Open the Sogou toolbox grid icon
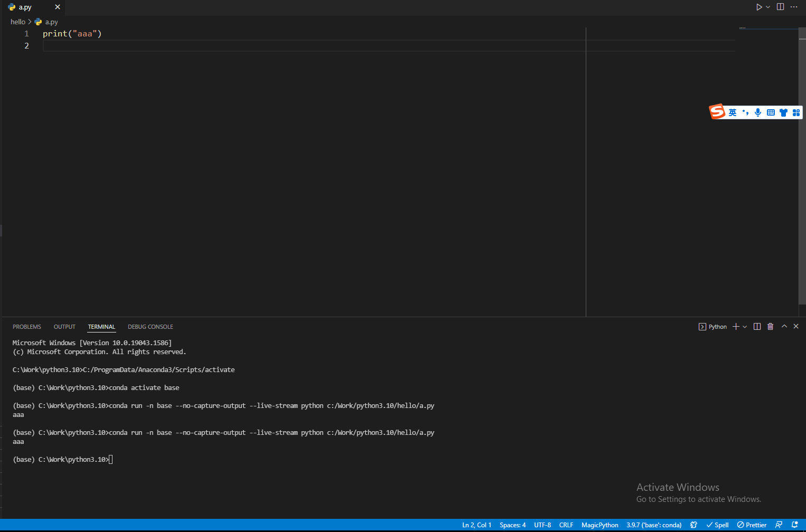Viewport: 806px width, 532px height. (x=796, y=112)
